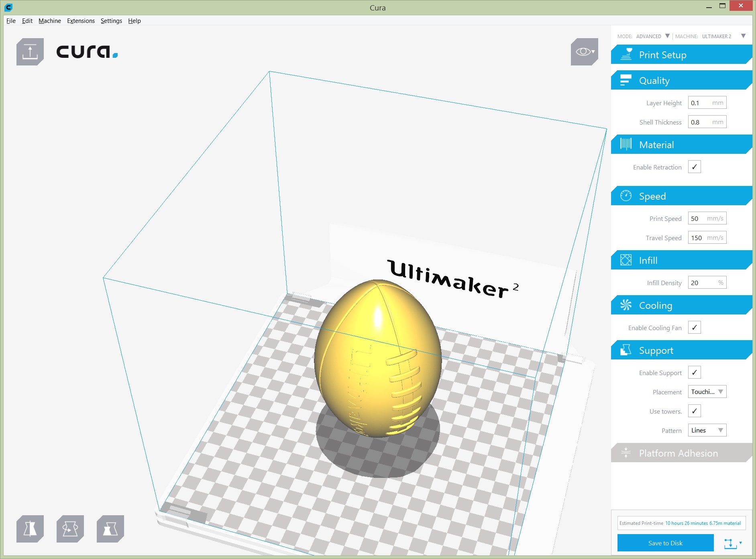Open the support Placement dropdown
Screen dimensions: 756x559
707,392
